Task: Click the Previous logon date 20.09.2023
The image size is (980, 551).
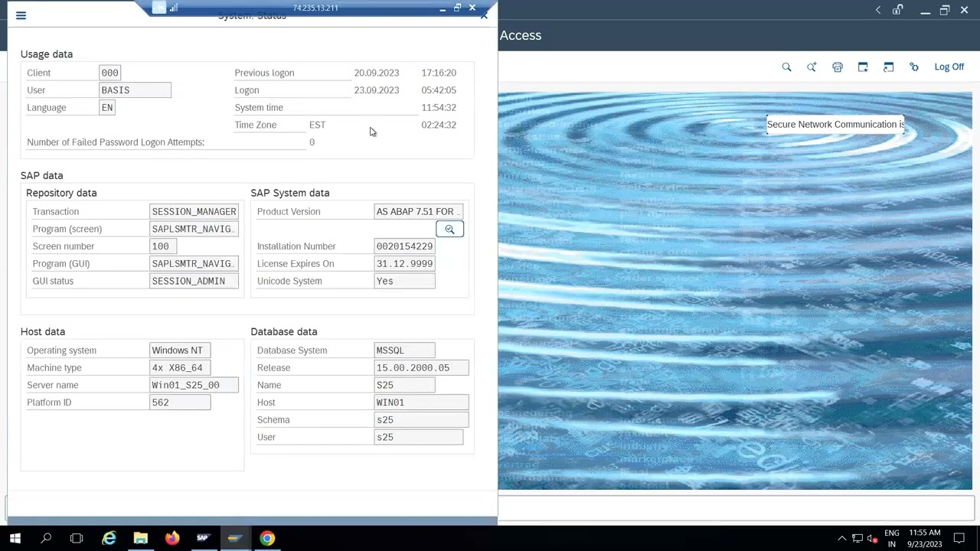Action: (x=377, y=73)
